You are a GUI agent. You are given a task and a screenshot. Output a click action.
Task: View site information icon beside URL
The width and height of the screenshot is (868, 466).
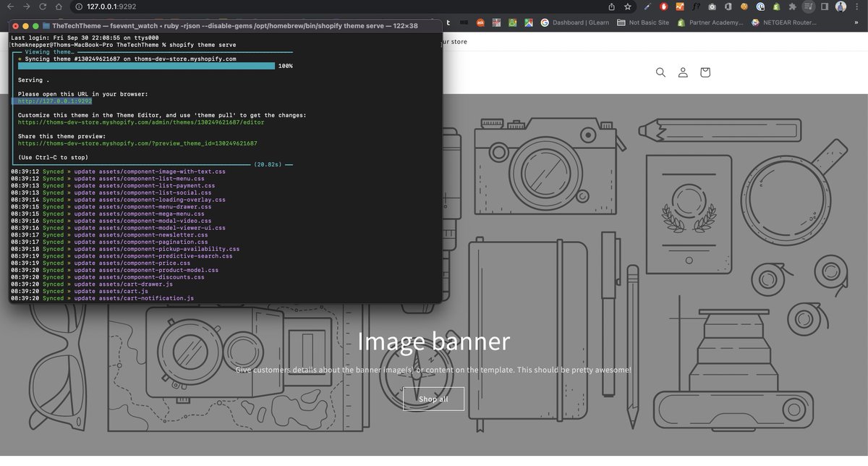[80, 7]
